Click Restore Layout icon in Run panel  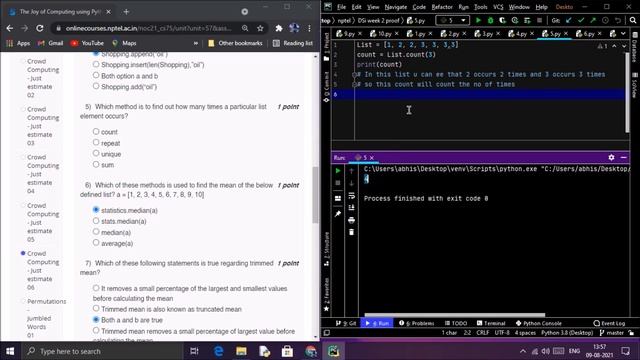coord(338,199)
